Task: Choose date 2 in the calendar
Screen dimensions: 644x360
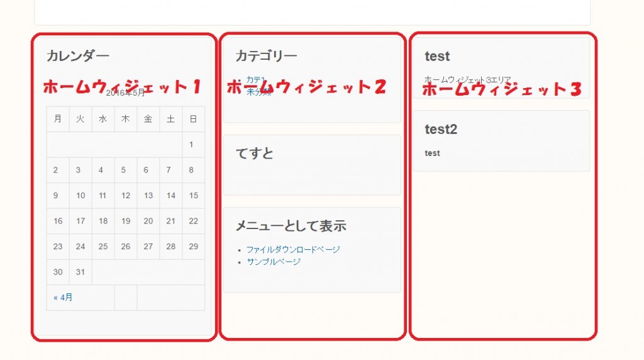Action: [56, 170]
